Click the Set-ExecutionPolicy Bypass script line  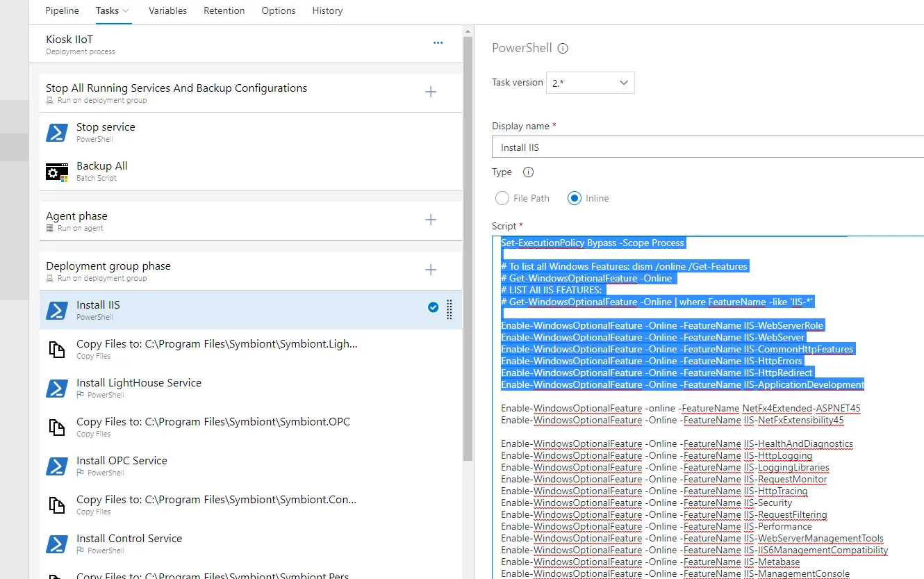tap(593, 243)
